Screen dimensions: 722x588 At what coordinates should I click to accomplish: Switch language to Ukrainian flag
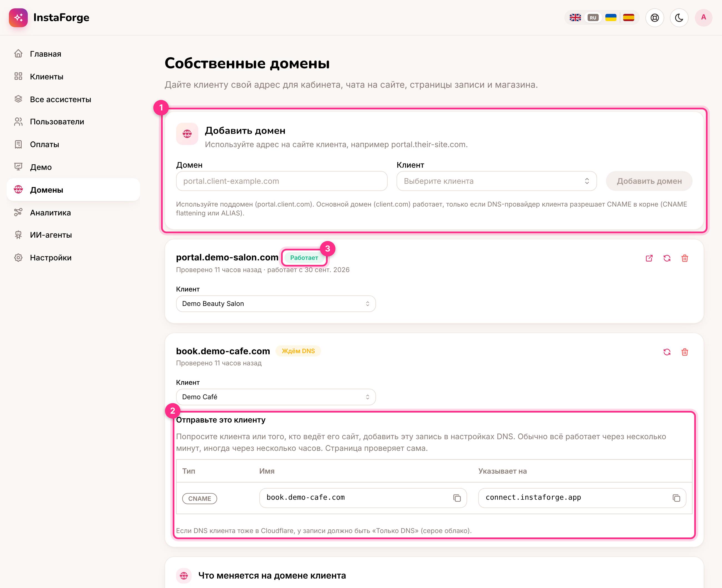(611, 17)
